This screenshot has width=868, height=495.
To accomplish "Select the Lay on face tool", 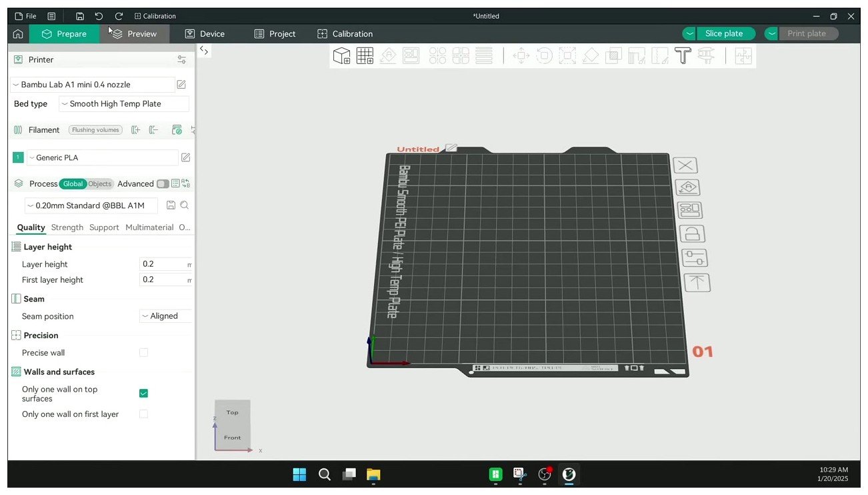I will tap(591, 56).
